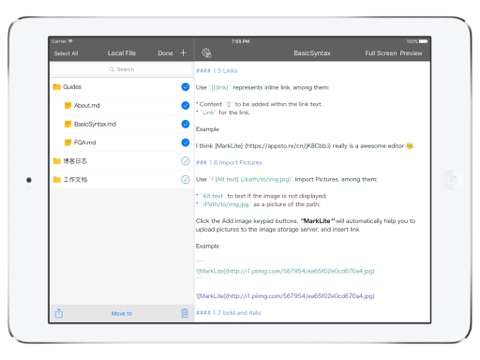Viewport: 480px width, 360px height.
Task: Focus the Search field
Action: point(122,69)
